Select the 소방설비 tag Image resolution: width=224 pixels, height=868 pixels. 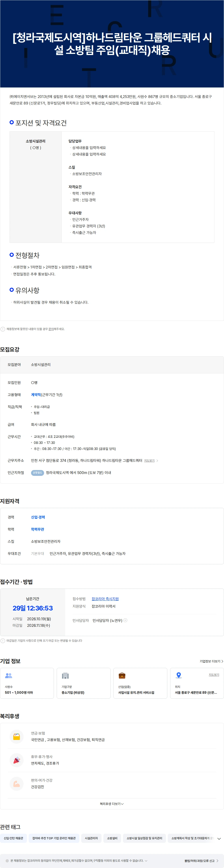(x=112, y=838)
